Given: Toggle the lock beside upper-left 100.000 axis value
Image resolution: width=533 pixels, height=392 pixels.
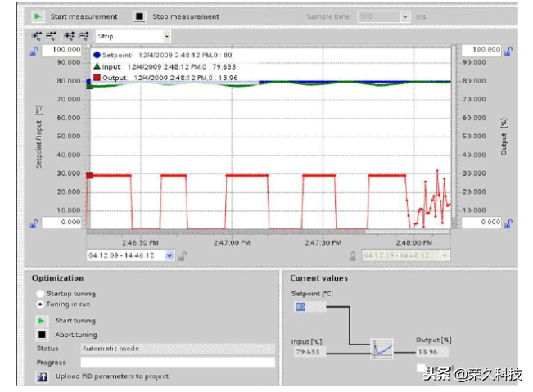Looking at the screenshot, I should click(x=34, y=51).
